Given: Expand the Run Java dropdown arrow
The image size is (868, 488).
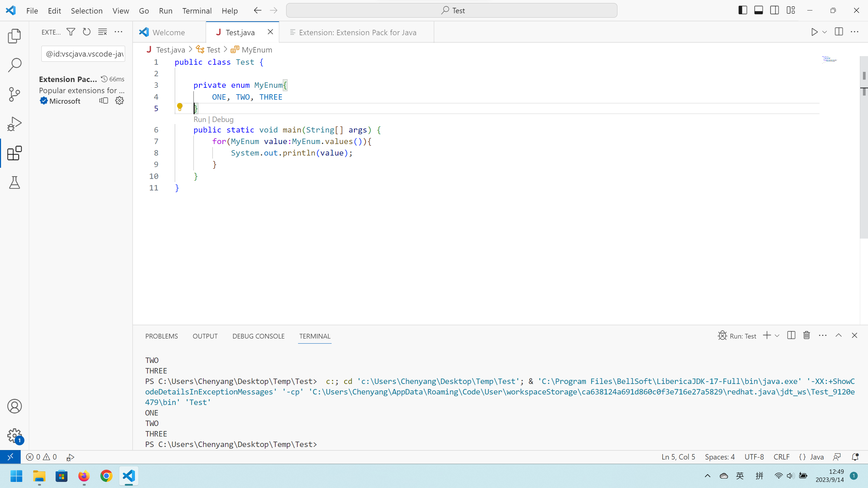Looking at the screenshot, I should [825, 32].
